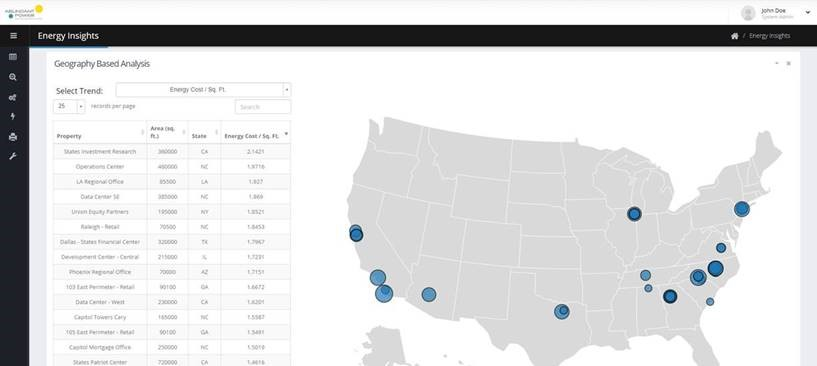Click the Atlanta Georgia map marker
817x366 pixels.
point(670,296)
